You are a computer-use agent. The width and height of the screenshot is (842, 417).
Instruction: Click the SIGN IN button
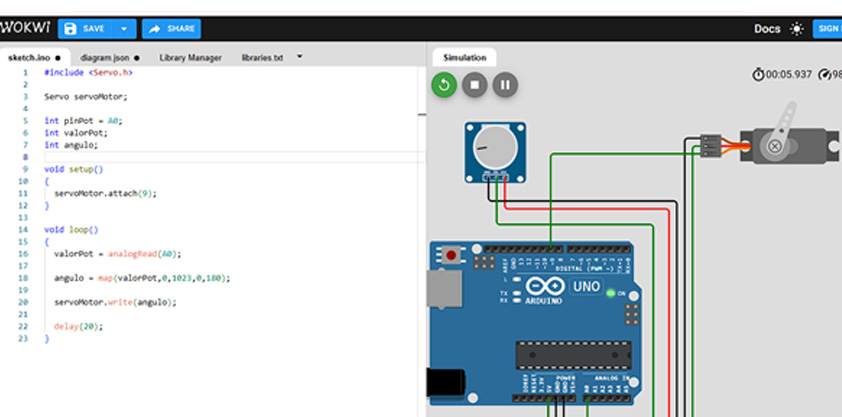pos(828,29)
